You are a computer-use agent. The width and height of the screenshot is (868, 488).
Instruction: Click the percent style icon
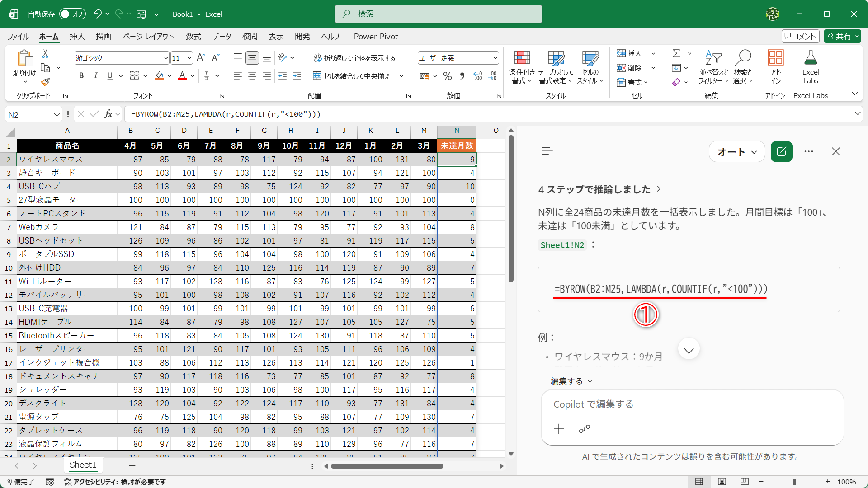tap(448, 76)
